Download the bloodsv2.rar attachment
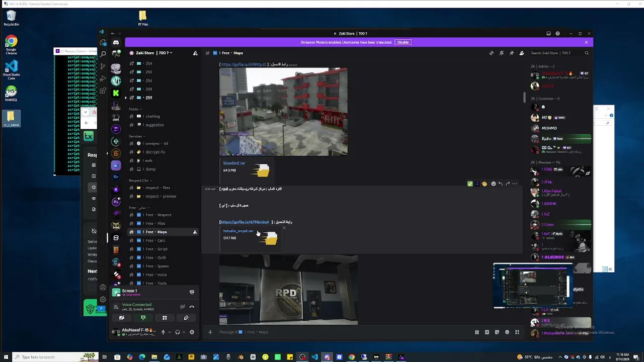 234,163
